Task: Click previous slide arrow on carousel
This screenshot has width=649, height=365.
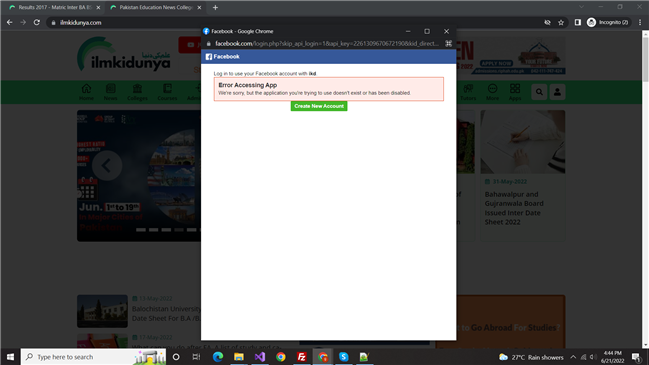Action: (x=107, y=166)
